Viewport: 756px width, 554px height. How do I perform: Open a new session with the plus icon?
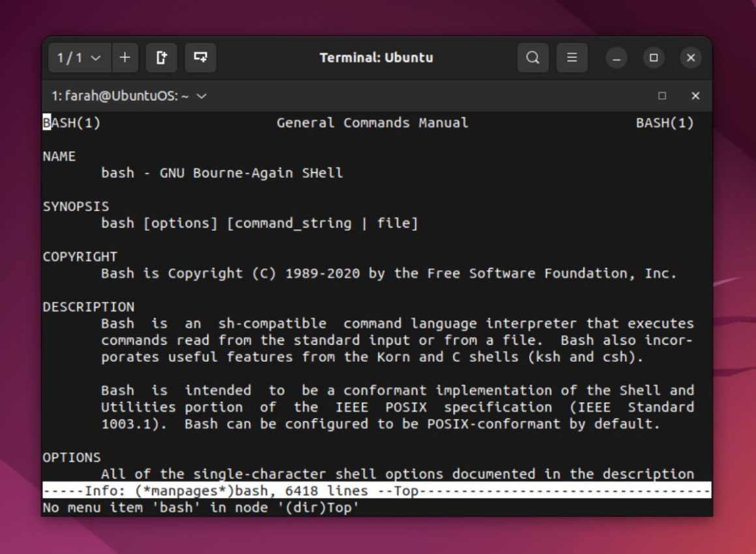coord(124,57)
